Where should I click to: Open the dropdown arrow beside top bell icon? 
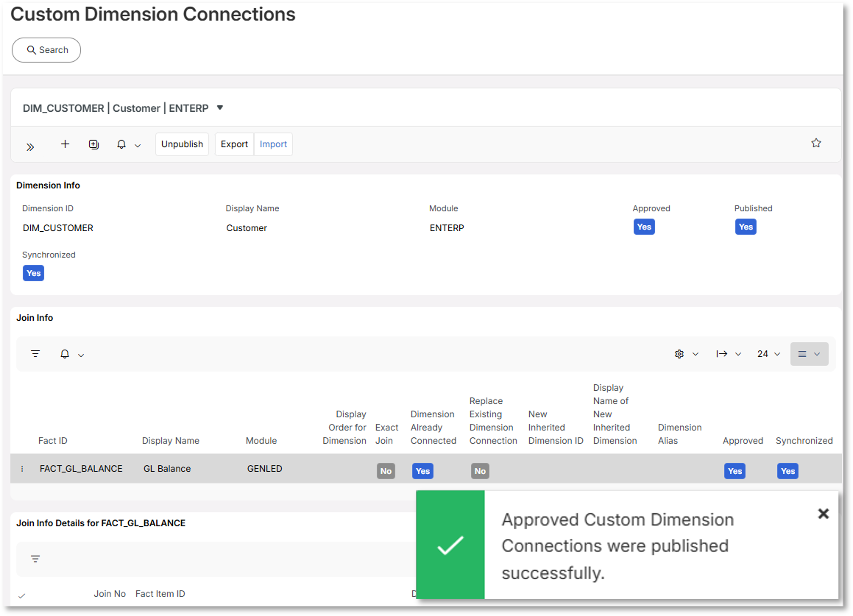pyautogui.click(x=138, y=146)
